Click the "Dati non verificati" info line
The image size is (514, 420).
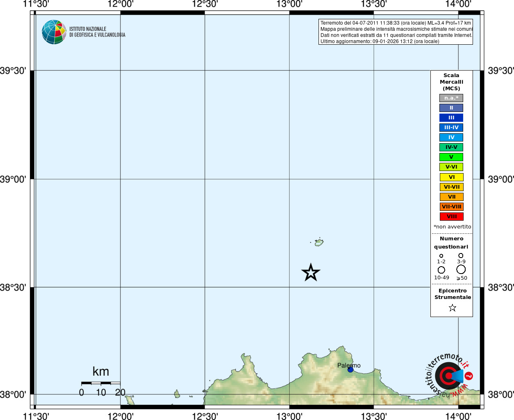396,35
